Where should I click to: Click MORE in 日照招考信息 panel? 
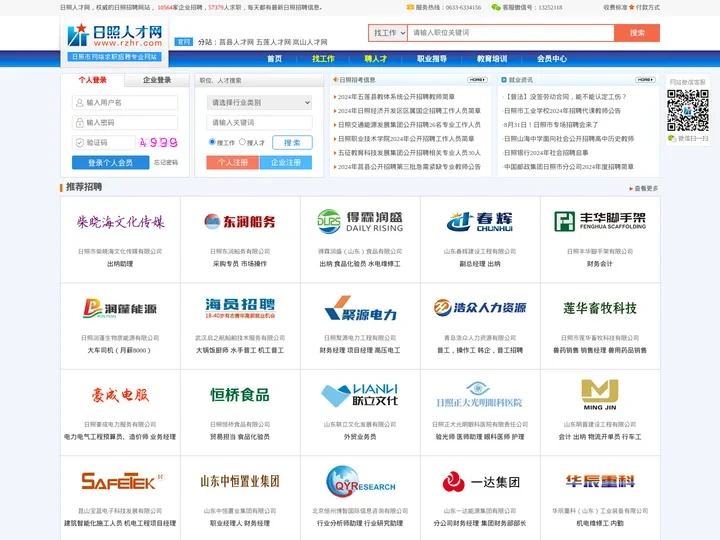click(477, 80)
